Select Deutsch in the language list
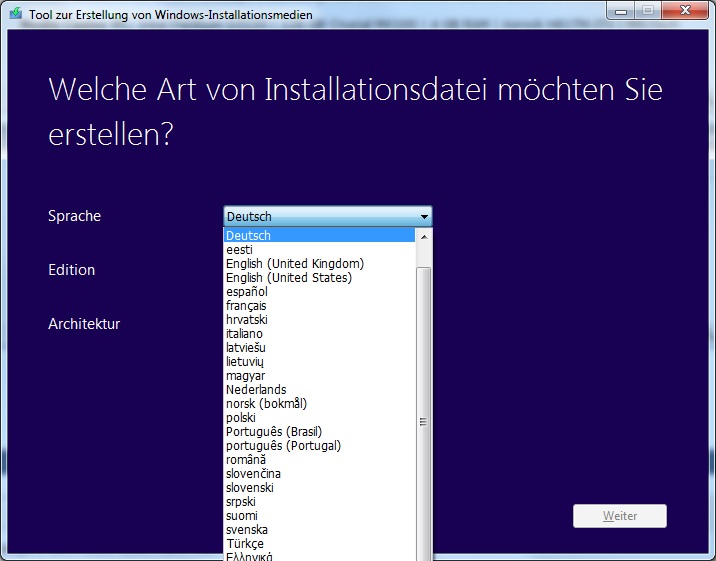 click(x=320, y=236)
